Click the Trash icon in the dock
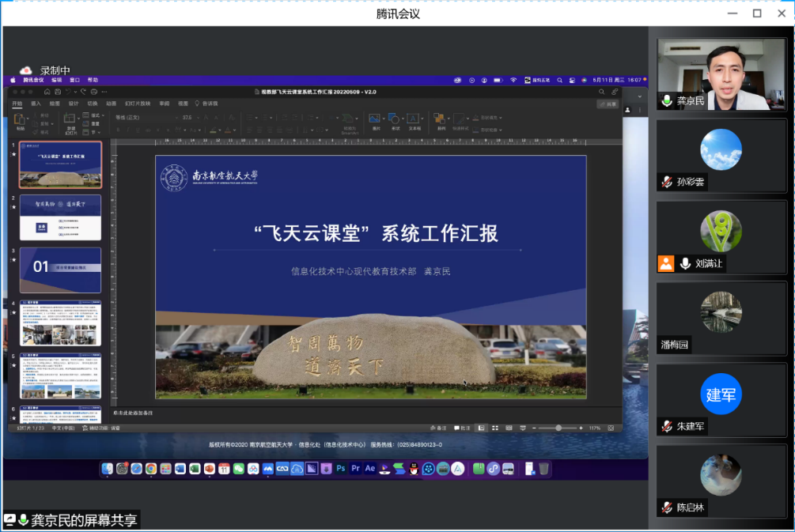Image resolution: width=795 pixels, height=532 pixels. point(543,469)
